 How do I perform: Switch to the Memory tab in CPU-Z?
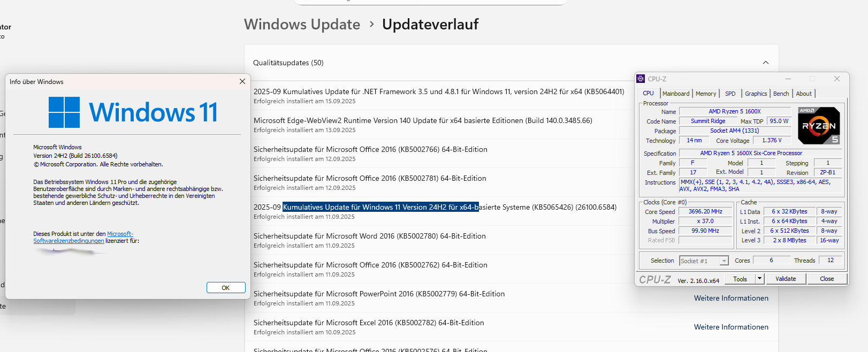[x=706, y=94]
